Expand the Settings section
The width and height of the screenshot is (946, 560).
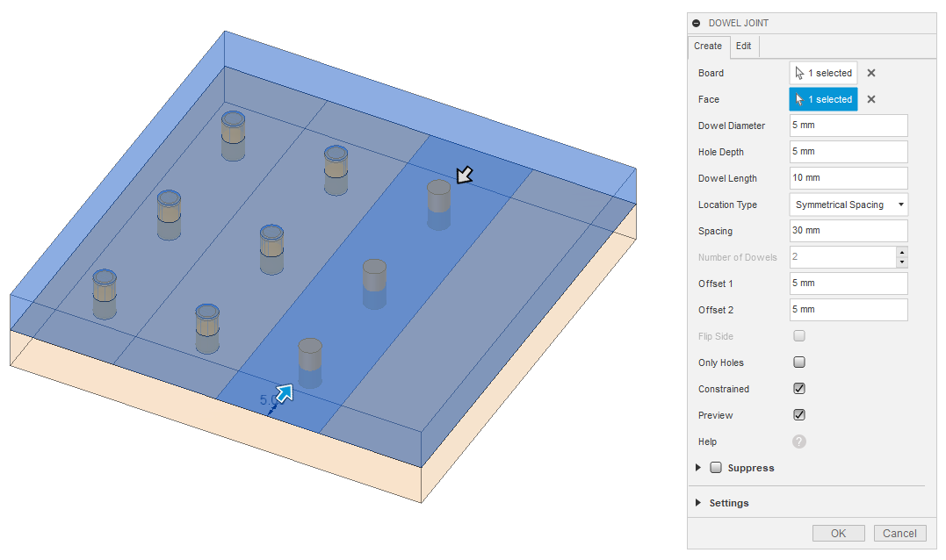[x=698, y=503]
